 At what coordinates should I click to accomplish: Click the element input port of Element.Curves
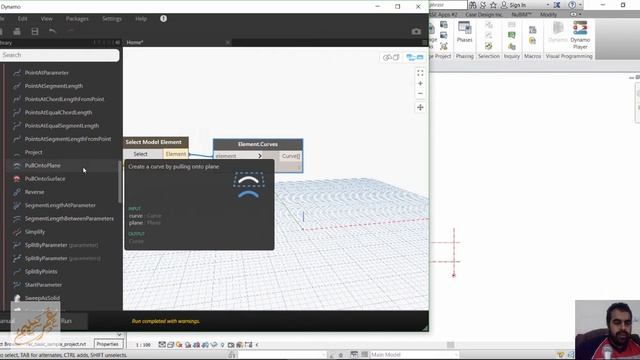coord(226,156)
